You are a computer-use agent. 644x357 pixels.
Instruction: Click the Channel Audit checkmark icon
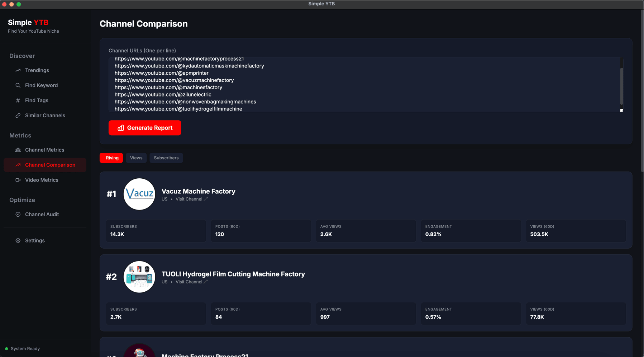18,215
